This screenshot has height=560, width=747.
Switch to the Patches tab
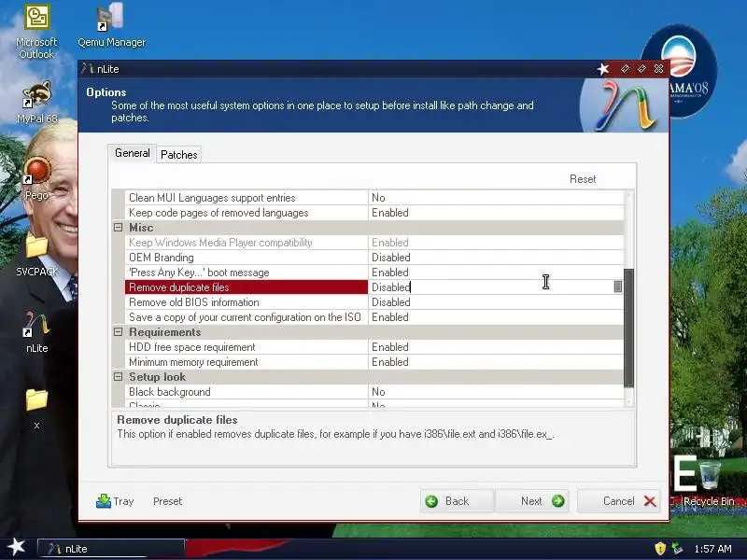(178, 154)
